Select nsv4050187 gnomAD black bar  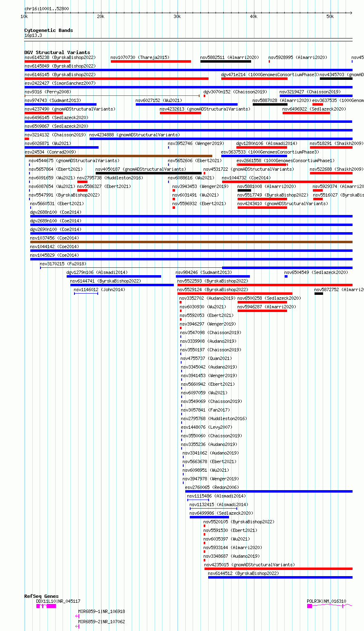click(148, 173)
